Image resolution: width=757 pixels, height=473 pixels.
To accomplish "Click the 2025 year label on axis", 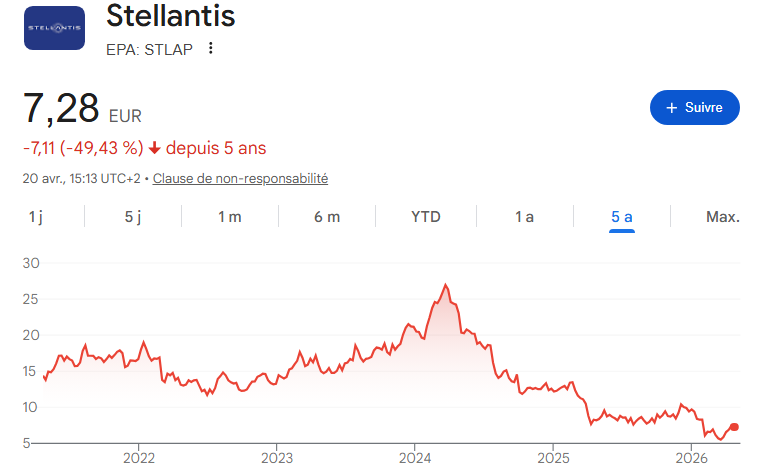I will point(553,458).
